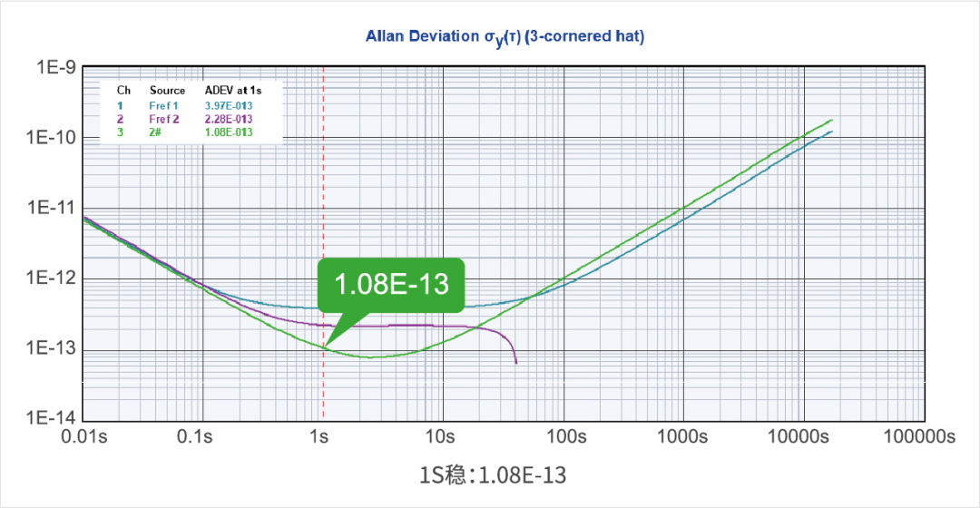
Task: Click the 1.08E-013 value in legend
Action: [229, 132]
